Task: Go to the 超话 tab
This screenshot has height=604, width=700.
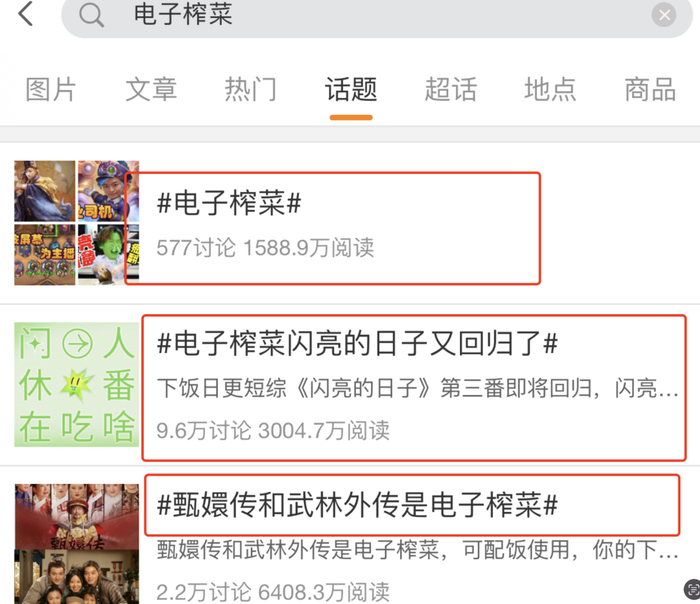Action: click(x=451, y=90)
